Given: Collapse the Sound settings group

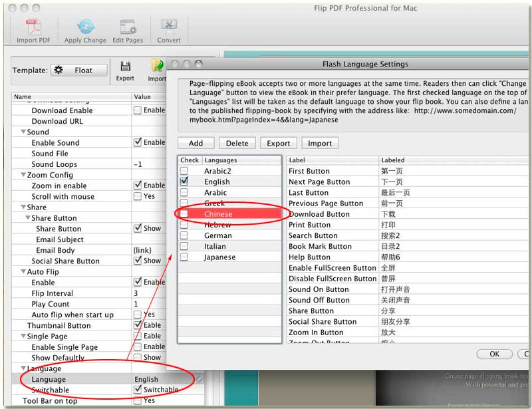Looking at the screenshot, I should click(x=23, y=132).
